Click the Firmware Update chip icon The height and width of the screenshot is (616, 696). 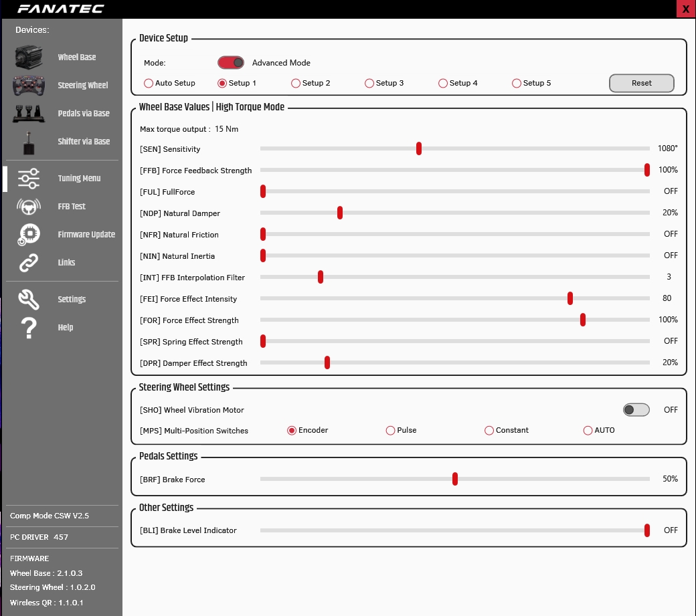[29, 235]
